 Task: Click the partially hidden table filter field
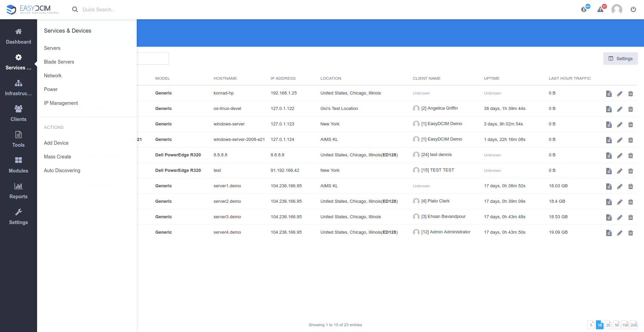[x=153, y=58]
